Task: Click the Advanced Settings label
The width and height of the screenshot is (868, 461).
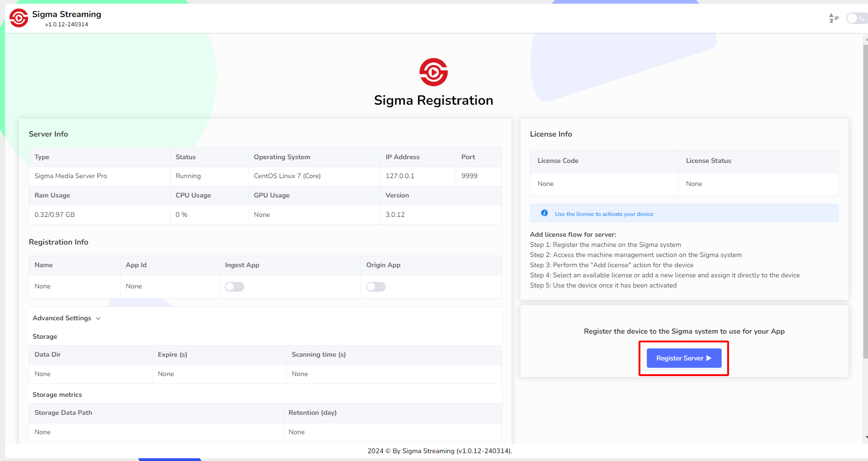Action: point(62,318)
